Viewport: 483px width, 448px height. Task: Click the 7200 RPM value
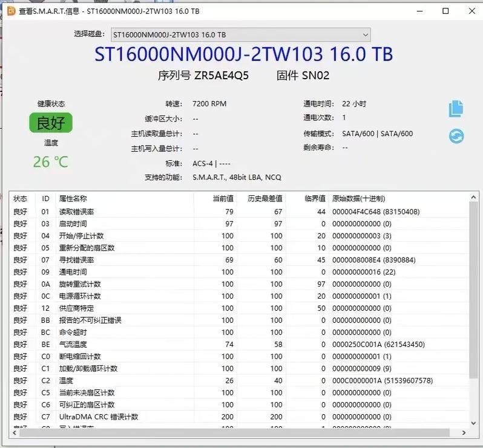coord(209,104)
